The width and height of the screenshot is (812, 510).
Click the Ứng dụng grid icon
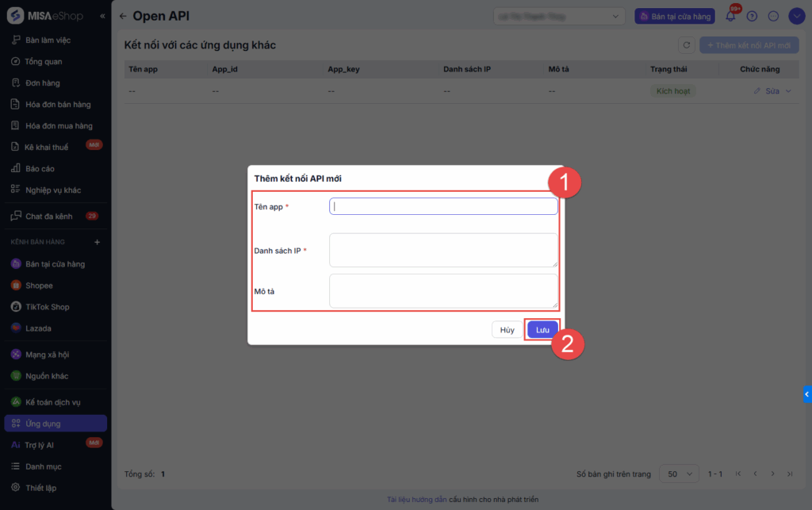(16, 423)
